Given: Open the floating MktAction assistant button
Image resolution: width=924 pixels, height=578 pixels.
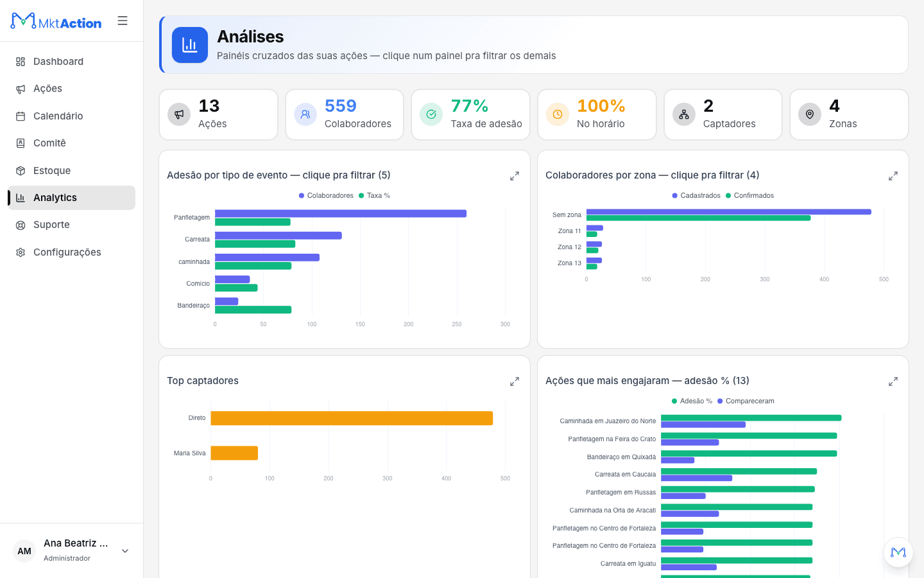Looking at the screenshot, I should pos(898,552).
